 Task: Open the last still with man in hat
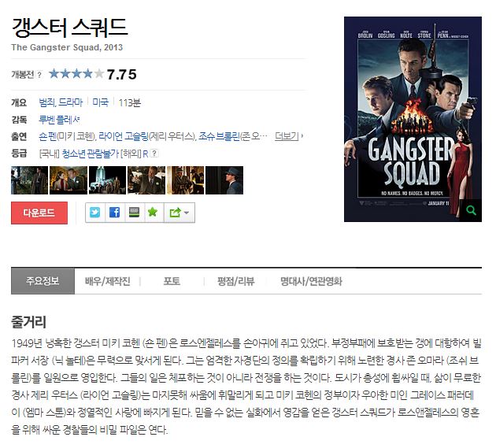click(x=224, y=180)
